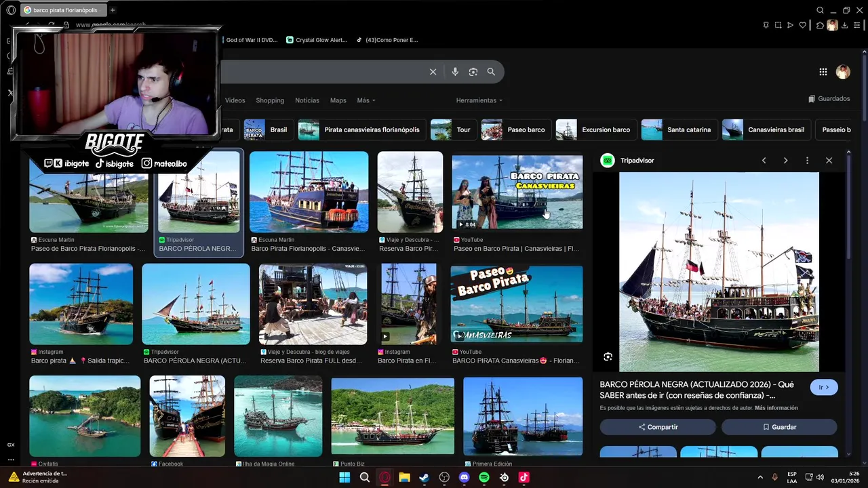This screenshot has width=868, height=488.
Task: Take a snapshot with the Opera snapshot icon
Action: tap(778, 25)
